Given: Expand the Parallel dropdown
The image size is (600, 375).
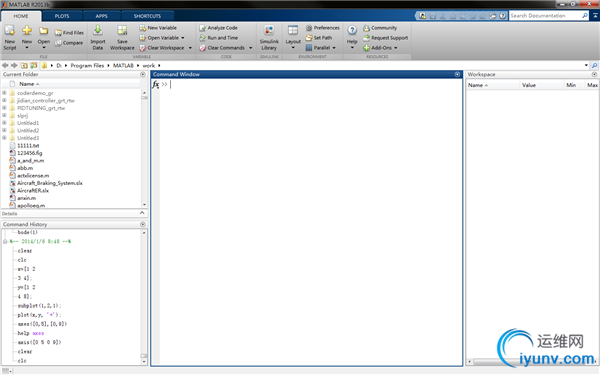Looking at the screenshot, I should pos(334,48).
